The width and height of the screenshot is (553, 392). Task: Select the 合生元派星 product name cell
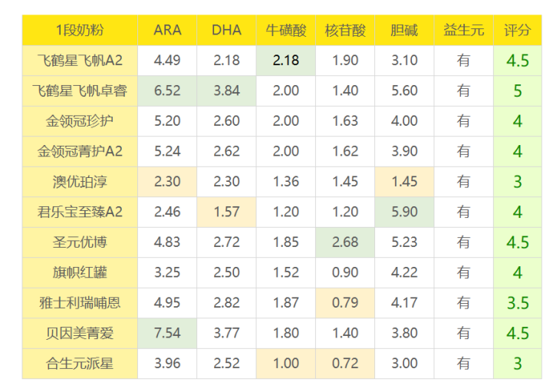click(80, 364)
